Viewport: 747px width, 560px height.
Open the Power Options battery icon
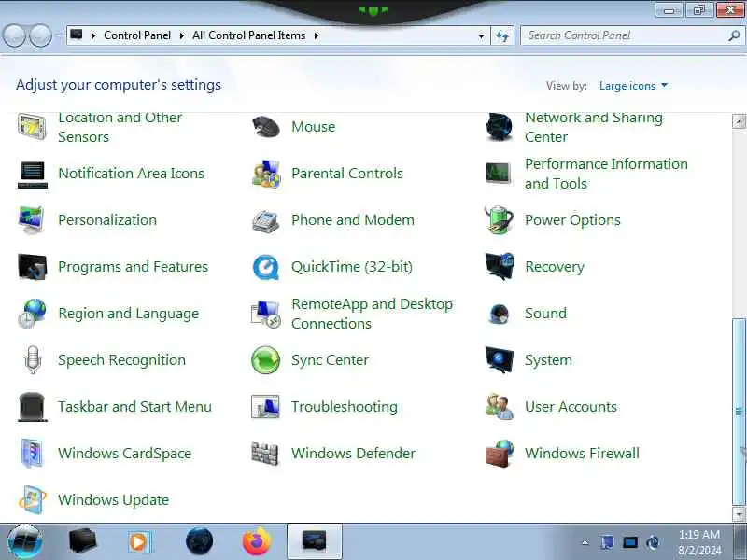[499, 219]
